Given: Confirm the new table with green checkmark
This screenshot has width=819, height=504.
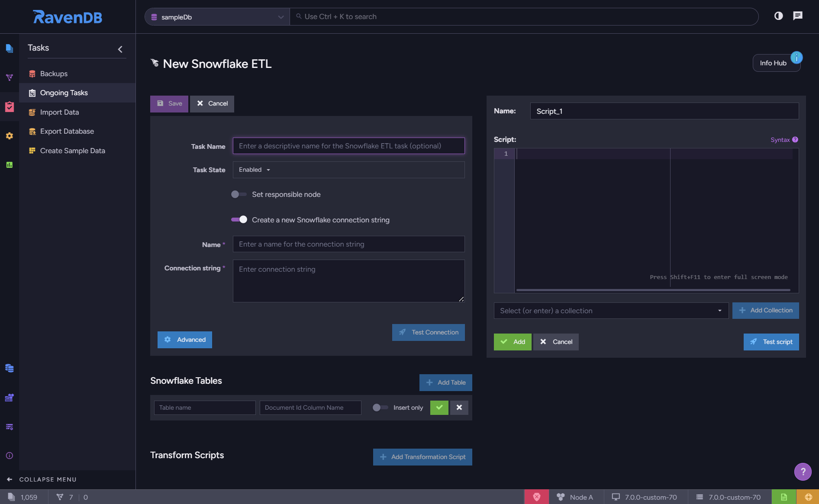Looking at the screenshot, I should (x=439, y=408).
